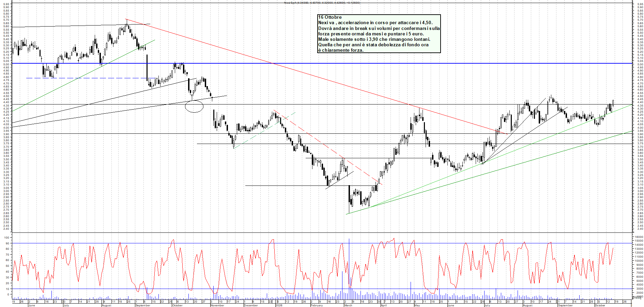Select the green-shaded annotation text box
644x307 pixels.
click(x=379, y=34)
